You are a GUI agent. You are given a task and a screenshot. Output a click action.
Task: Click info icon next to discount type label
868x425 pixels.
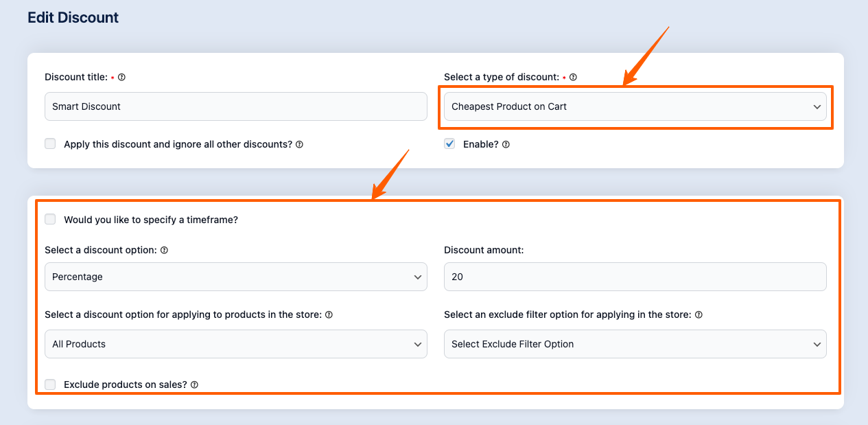[x=573, y=78]
